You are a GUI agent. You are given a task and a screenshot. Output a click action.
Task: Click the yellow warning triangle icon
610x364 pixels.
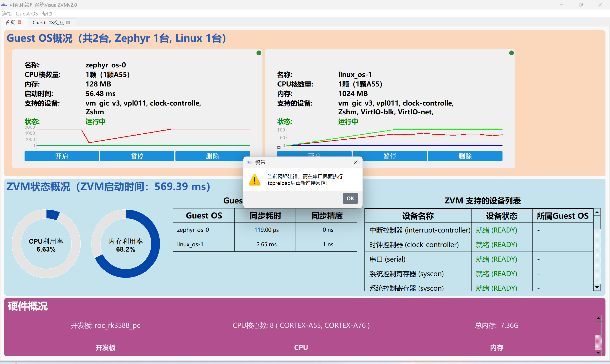pyautogui.click(x=254, y=180)
